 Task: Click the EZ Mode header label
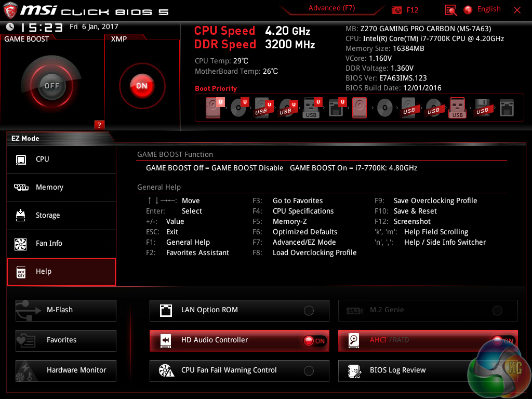coord(25,138)
